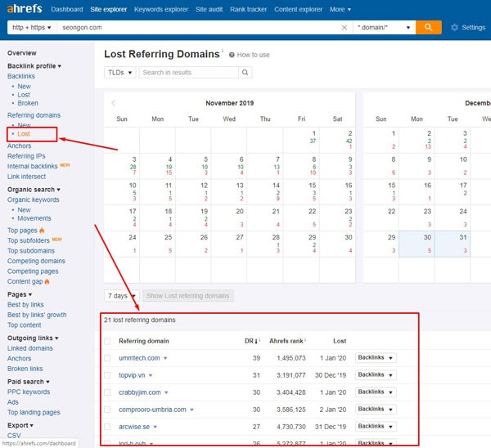Open Backlinks dropdown for comprooro-umbria.com
This screenshot has height=448, width=491.
point(376,410)
